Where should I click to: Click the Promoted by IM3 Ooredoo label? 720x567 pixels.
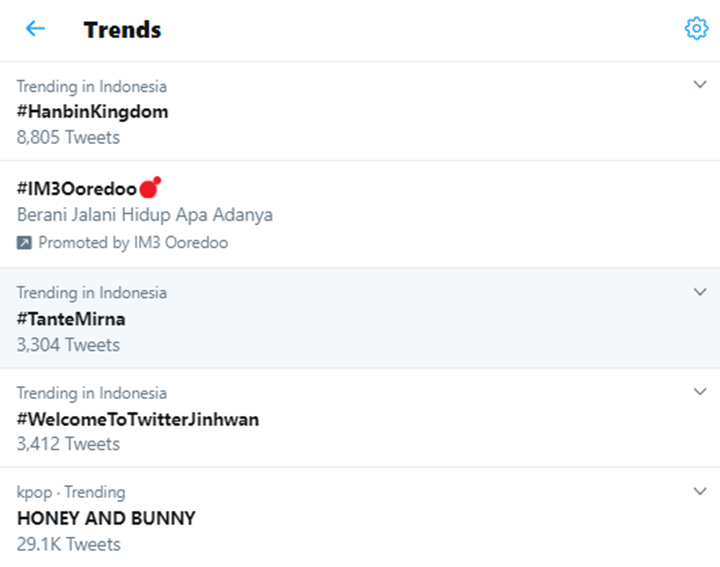pos(133,242)
